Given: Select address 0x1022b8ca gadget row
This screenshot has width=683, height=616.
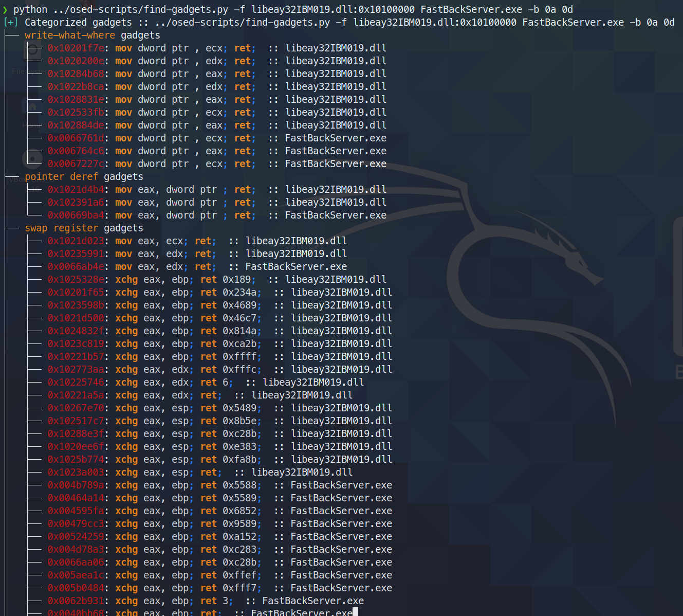Looking at the screenshot, I should pos(217,87).
